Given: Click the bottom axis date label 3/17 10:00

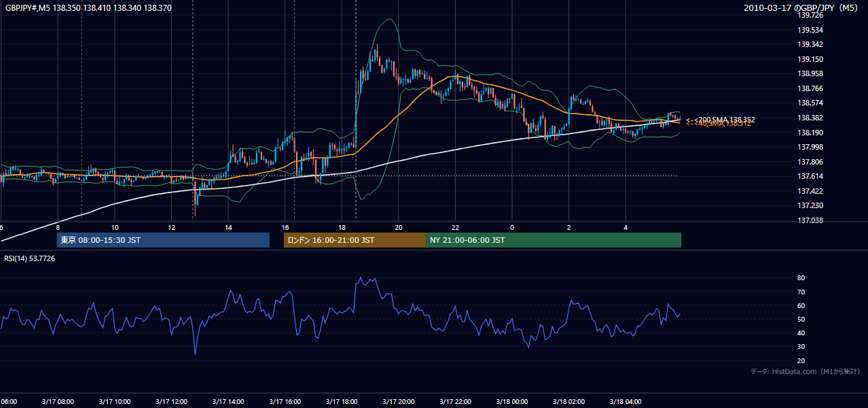Looking at the screenshot, I should coord(114,402).
